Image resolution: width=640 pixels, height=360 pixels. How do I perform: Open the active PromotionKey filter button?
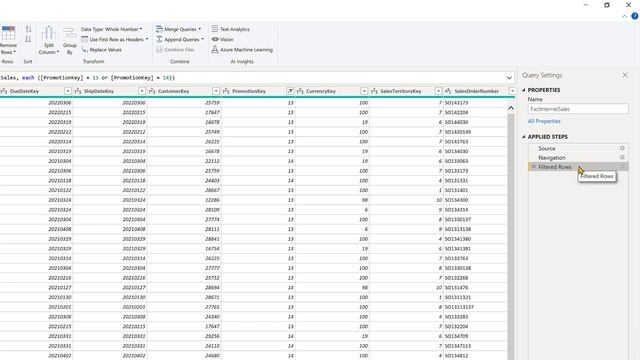click(290, 91)
